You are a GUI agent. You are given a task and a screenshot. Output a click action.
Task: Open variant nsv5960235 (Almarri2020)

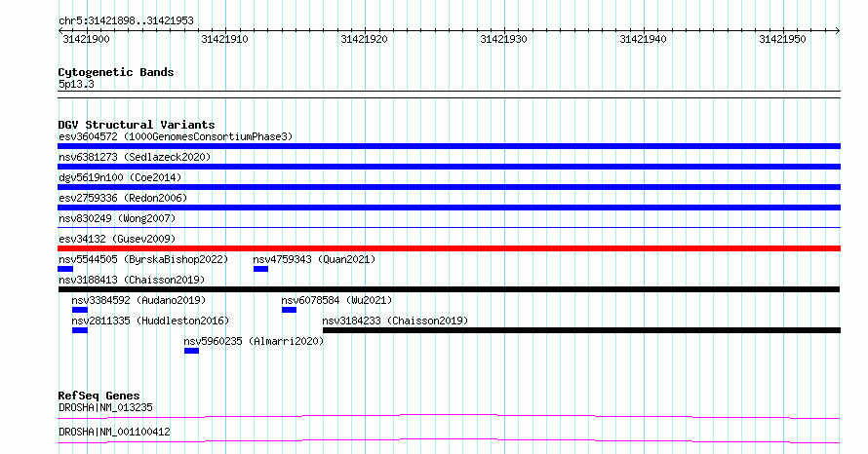click(254, 341)
